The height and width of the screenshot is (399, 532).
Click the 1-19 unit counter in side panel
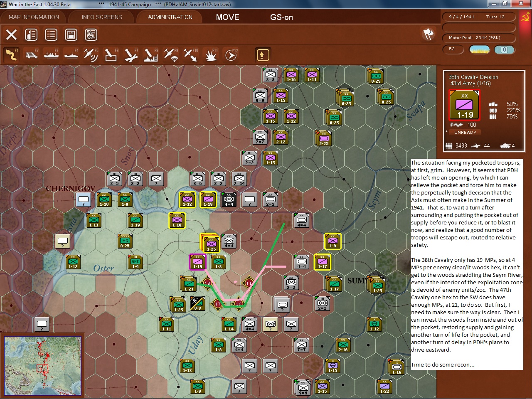point(465,105)
